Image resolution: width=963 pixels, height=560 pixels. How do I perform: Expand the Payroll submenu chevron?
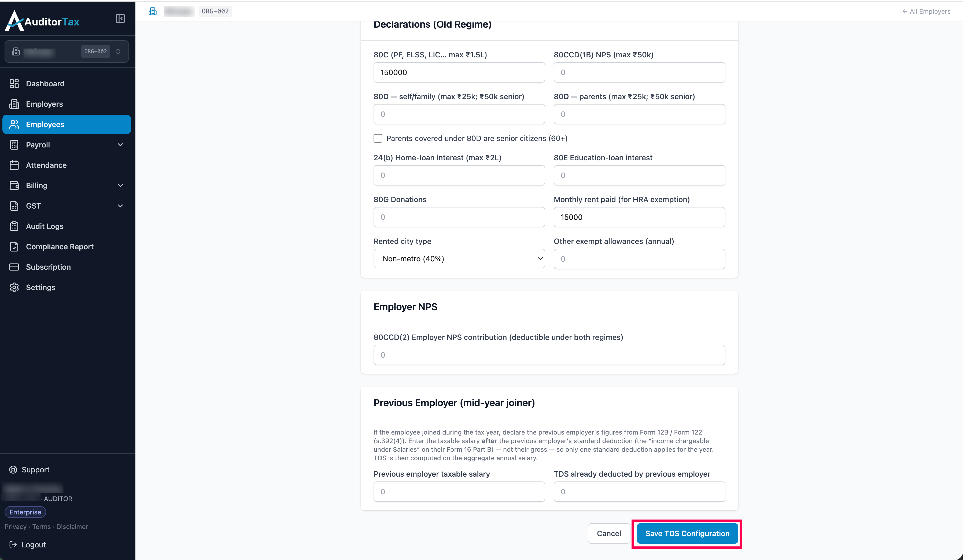click(120, 145)
